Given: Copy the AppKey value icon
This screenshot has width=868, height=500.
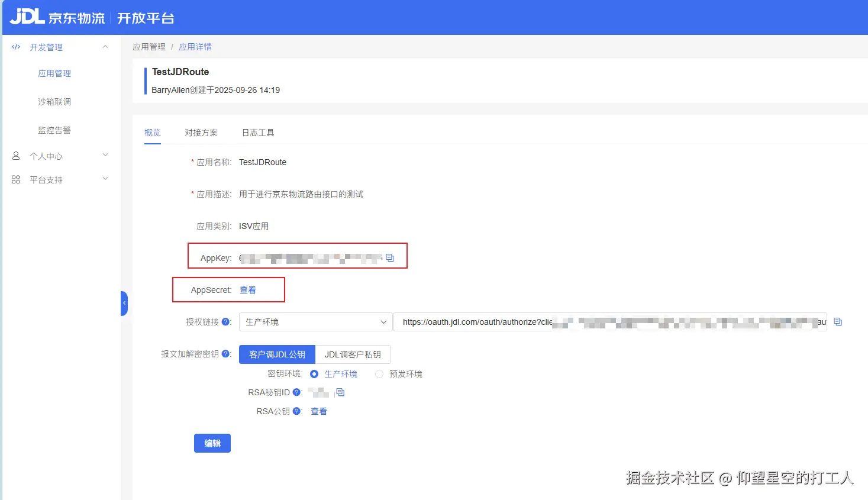Looking at the screenshot, I should 390,258.
